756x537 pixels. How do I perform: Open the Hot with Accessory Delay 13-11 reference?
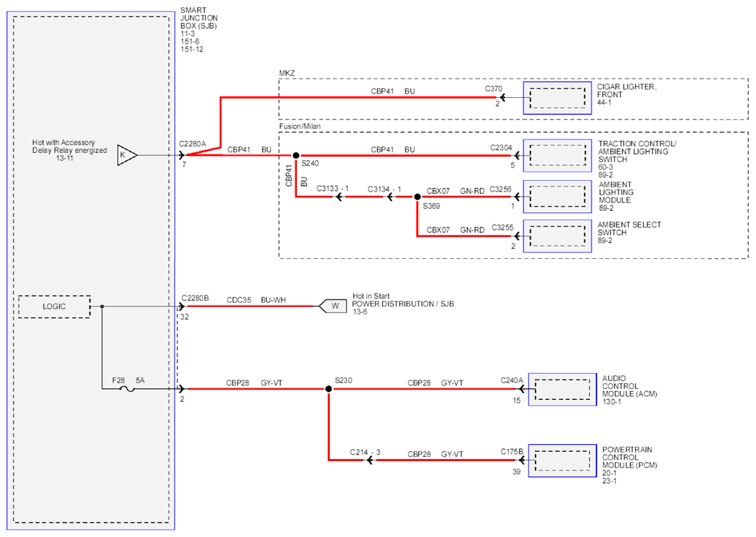(x=64, y=158)
